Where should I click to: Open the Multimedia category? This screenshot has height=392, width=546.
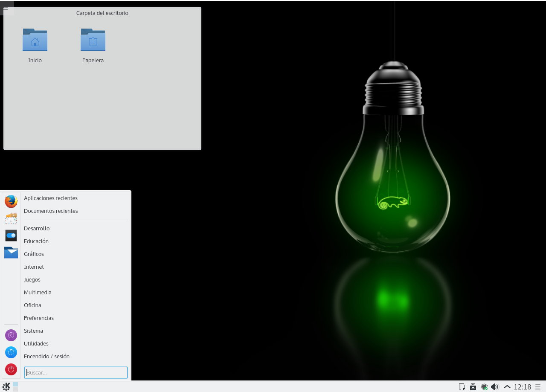pyautogui.click(x=38, y=292)
